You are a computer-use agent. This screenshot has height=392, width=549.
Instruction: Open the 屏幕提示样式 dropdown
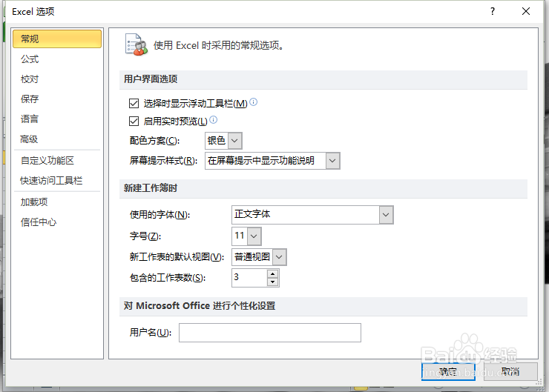332,161
